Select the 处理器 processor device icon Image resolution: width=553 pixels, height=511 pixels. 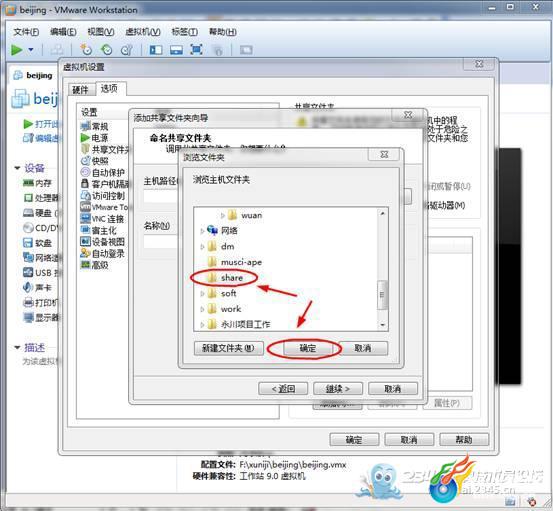point(28,198)
